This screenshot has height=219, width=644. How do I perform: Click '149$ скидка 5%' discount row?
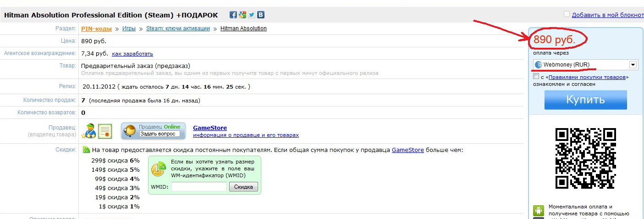coord(116,169)
